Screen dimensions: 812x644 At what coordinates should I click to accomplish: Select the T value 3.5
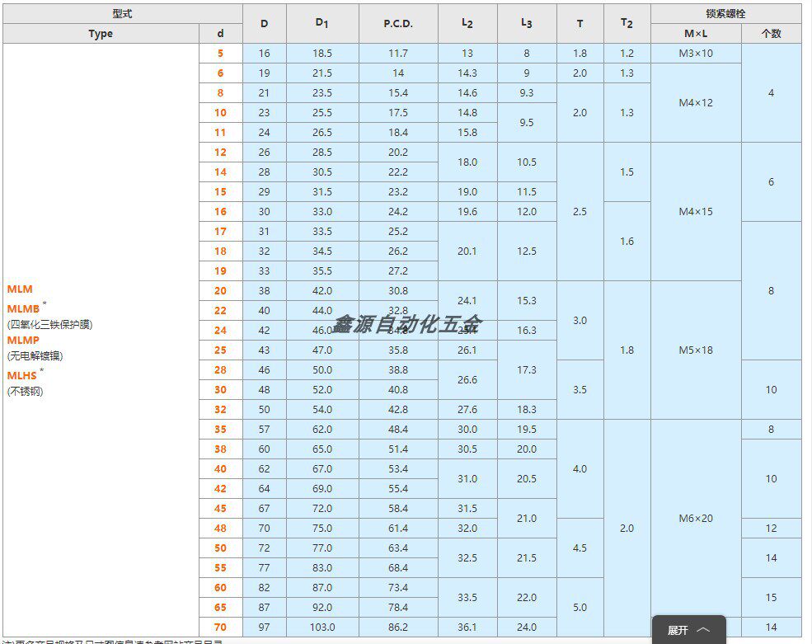(580, 389)
